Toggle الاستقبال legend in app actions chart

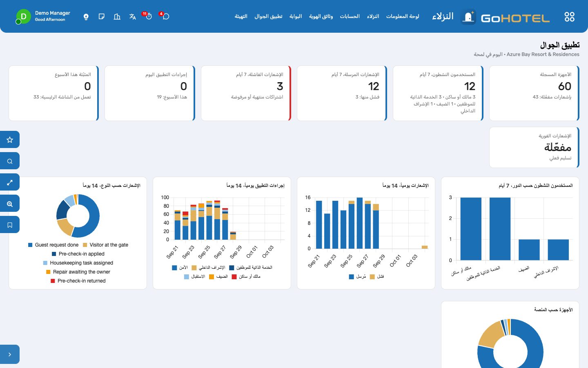(195, 277)
